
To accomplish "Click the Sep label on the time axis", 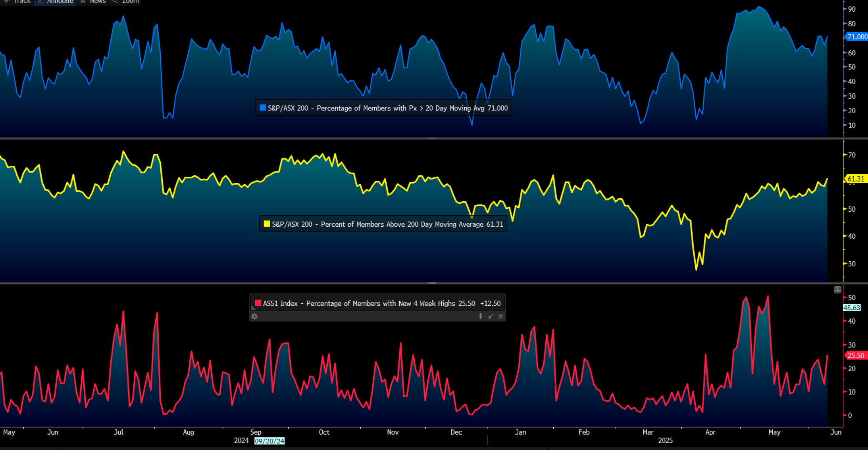I will click(x=256, y=432).
